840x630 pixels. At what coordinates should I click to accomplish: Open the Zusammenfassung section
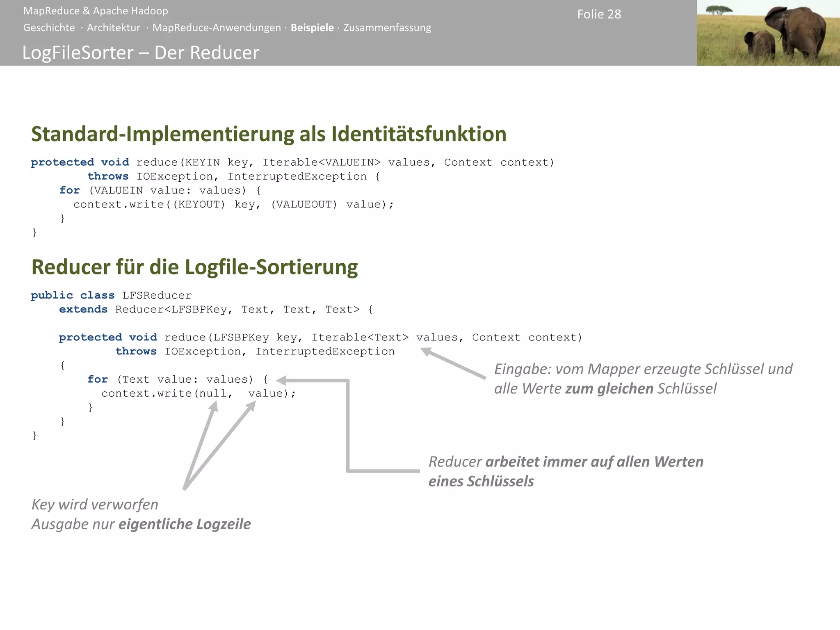387,28
